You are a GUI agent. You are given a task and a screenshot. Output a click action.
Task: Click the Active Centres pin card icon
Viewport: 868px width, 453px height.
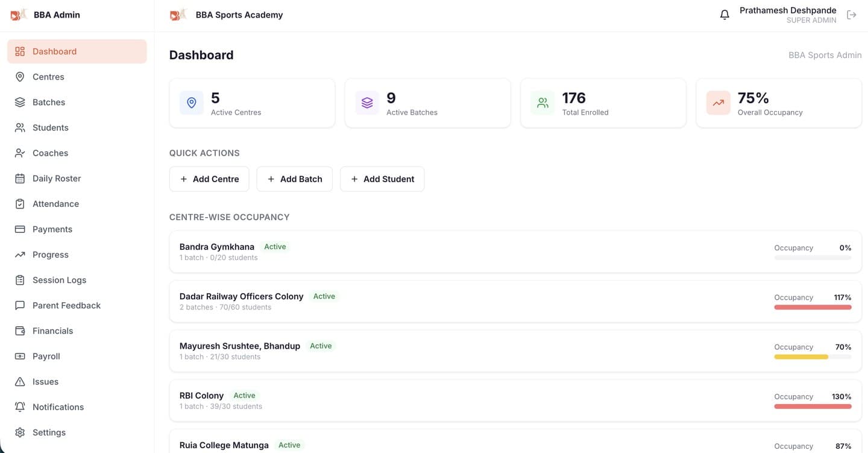192,103
